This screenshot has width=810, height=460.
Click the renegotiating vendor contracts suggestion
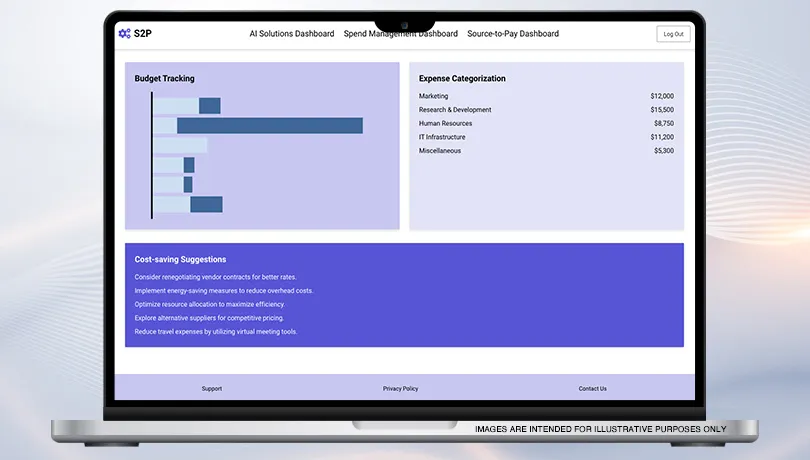[215, 277]
